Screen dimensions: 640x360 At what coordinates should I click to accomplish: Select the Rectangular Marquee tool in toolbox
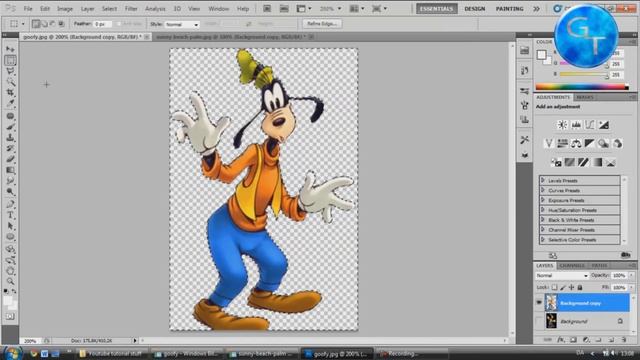pyautogui.click(x=10, y=60)
